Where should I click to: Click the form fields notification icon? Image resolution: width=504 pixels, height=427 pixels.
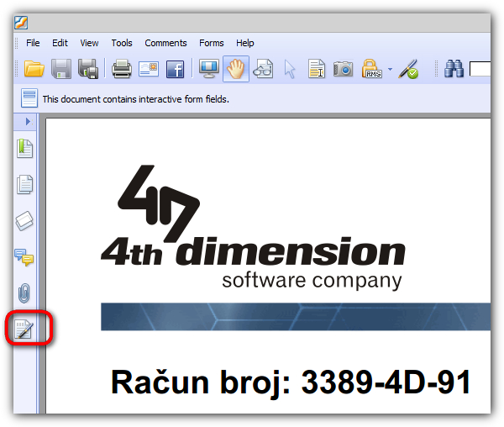pos(29,98)
